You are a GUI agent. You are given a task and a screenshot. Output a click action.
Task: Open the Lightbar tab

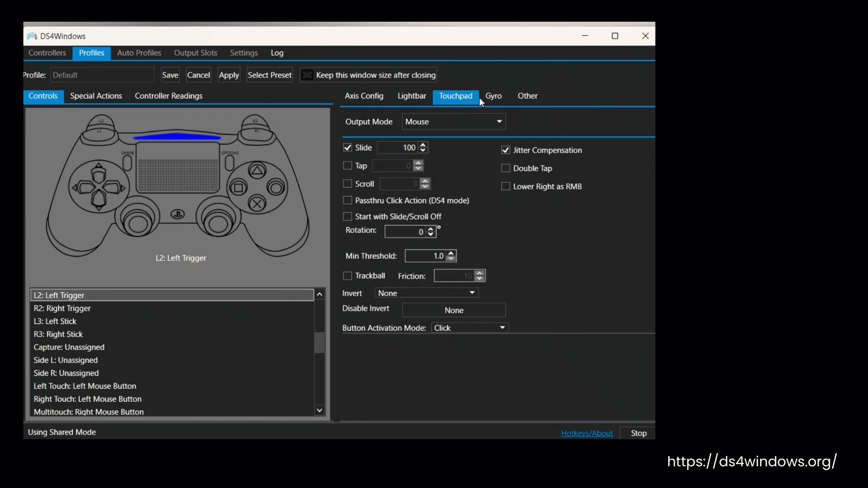tap(411, 96)
